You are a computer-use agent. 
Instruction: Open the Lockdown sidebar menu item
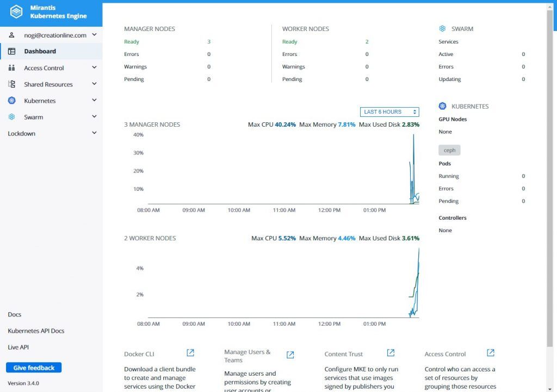pos(52,134)
